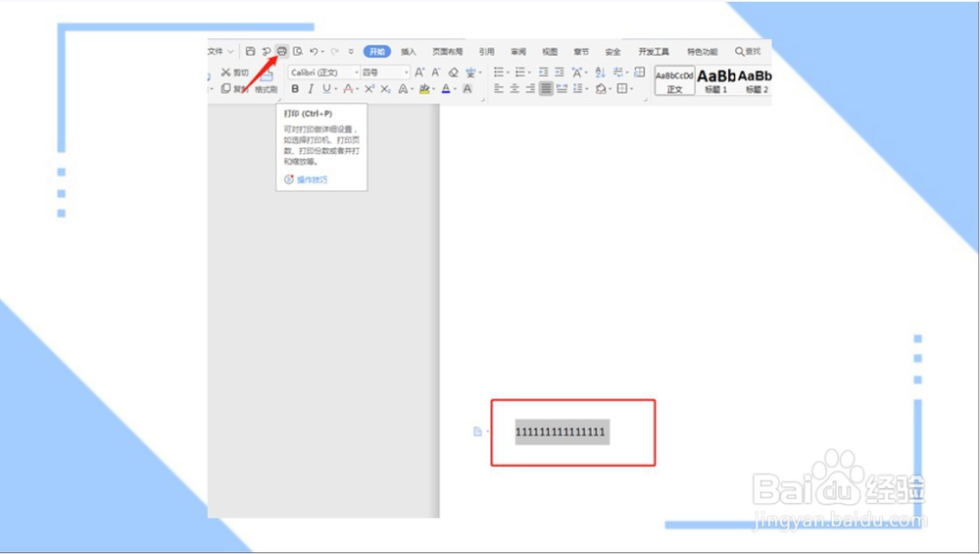Click the increase indent icon

click(x=560, y=73)
